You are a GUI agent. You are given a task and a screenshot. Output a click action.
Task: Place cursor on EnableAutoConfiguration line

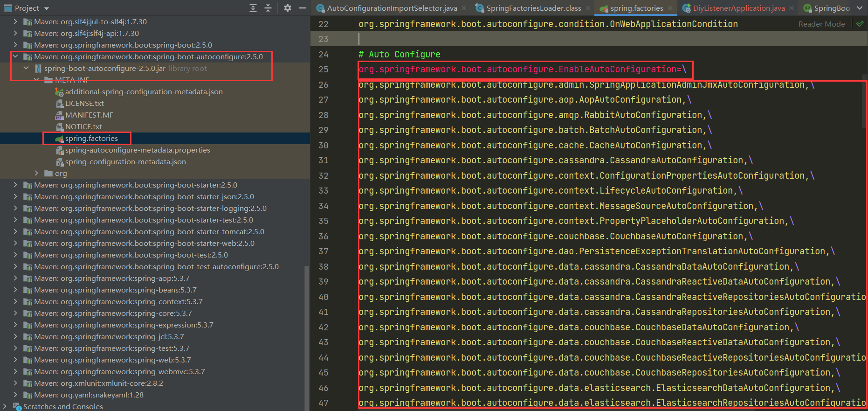pyautogui.click(x=522, y=70)
